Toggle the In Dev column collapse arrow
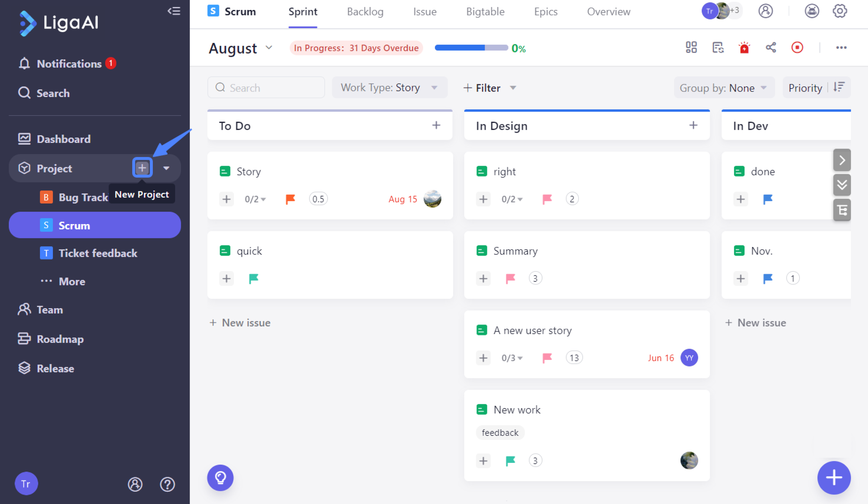 point(842,160)
